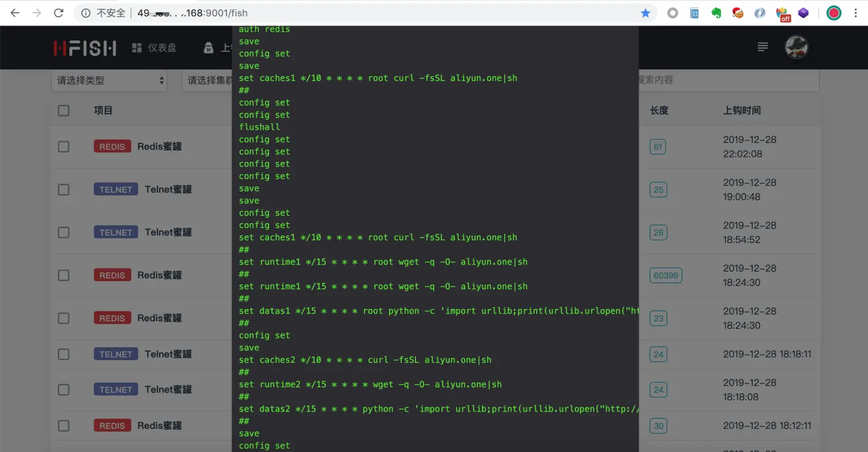Click the browser forward arrow
The width and height of the screenshot is (868, 452).
pos(37,13)
